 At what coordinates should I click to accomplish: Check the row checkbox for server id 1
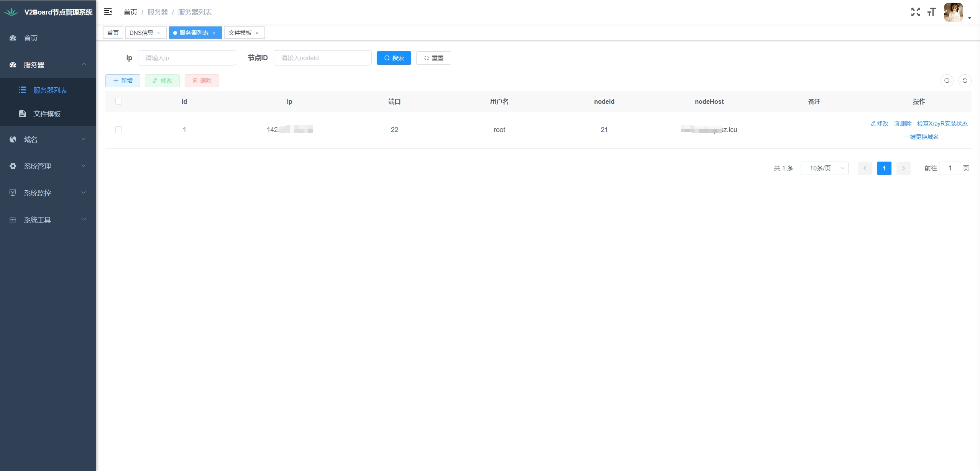tap(118, 130)
